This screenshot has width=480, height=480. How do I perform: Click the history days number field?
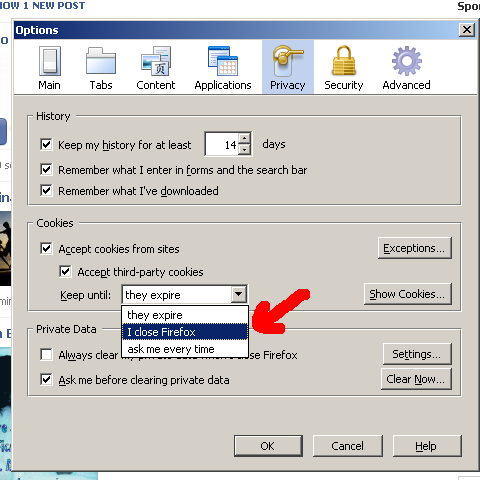coord(222,144)
